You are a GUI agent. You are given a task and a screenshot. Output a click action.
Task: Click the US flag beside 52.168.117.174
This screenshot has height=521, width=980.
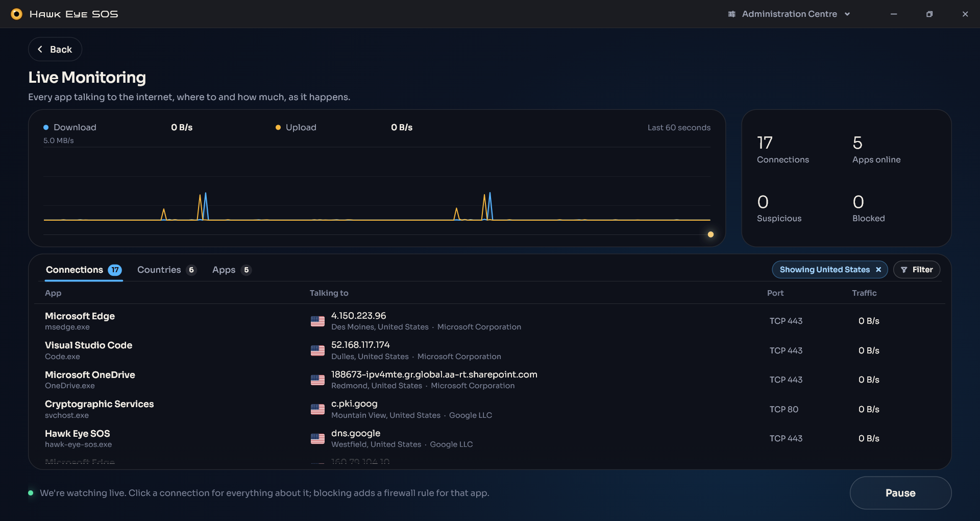pos(317,350)
